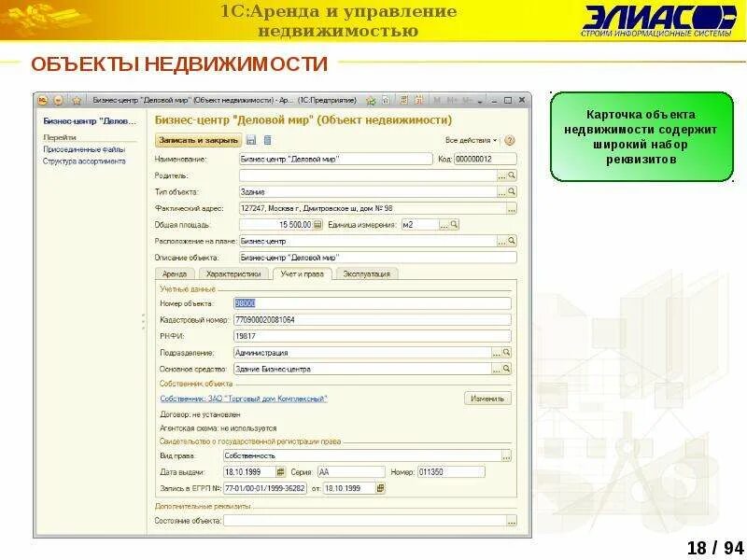Open Вид права ellipsis selection button
Viewport: 747px width, 560px height.
point(506,456)
